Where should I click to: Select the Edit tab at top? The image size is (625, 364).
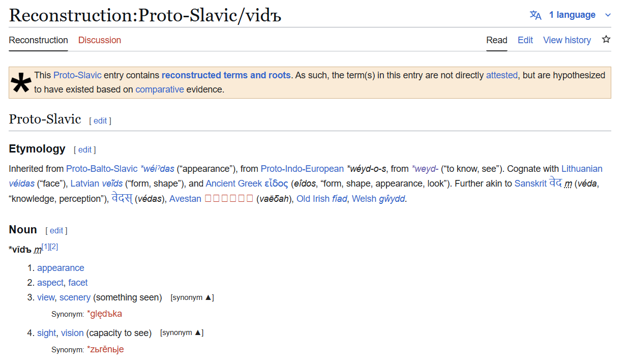(x=525, y=40)
